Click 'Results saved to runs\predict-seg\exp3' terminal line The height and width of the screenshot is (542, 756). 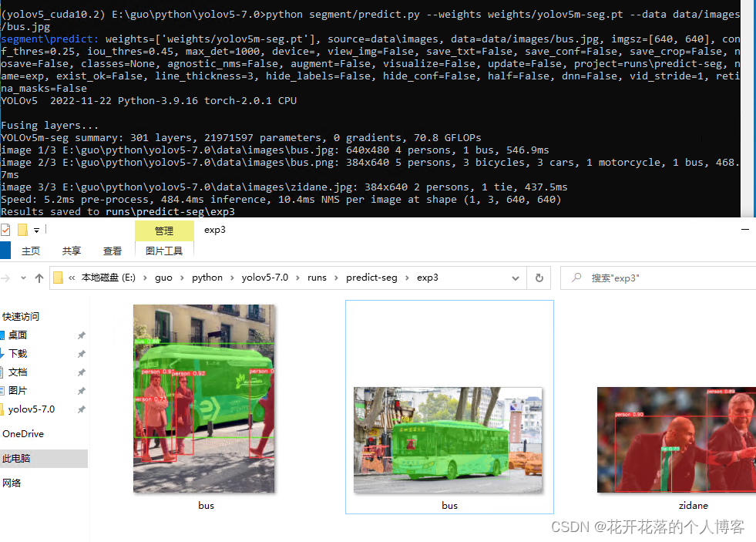pyautogui.click(x=118, y=212)
